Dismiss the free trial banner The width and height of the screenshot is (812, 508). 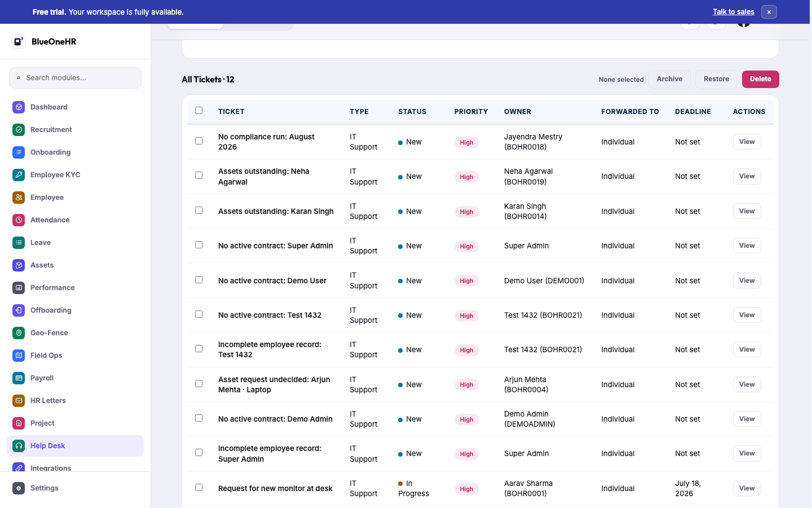pos(769,12)
